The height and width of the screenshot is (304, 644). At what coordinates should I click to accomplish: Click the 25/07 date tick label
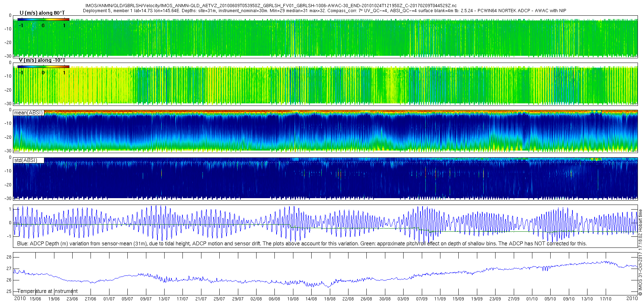[219, 299]
